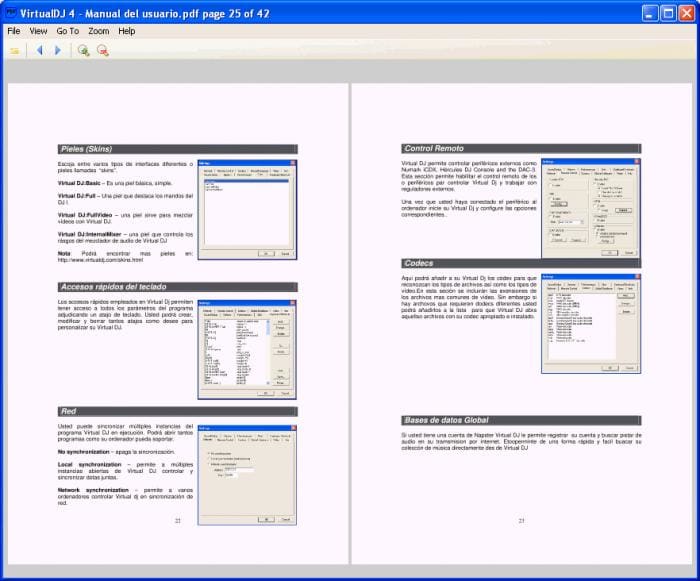Click the keyboard shortcuts dialog screenshot
This screenshot has width=700, height=581.
(247, 350)
